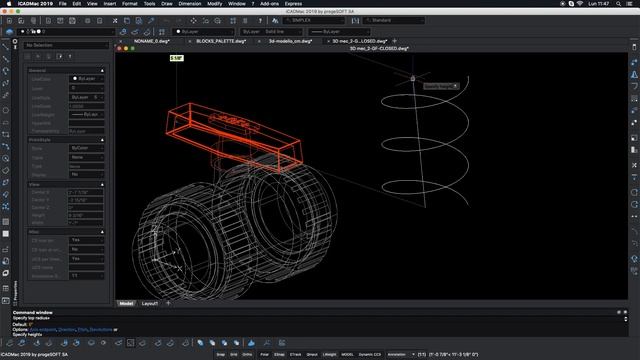The height and width of the screenshot is (360, 640).
Task: Click the text style icon beside SIMPLEX
Action: [275, 20]
